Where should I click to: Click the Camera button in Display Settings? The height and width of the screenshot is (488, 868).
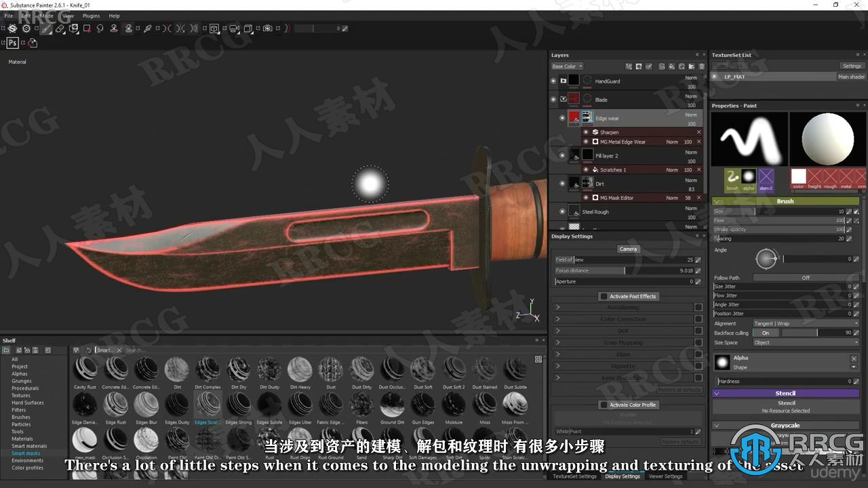(628, 249)
